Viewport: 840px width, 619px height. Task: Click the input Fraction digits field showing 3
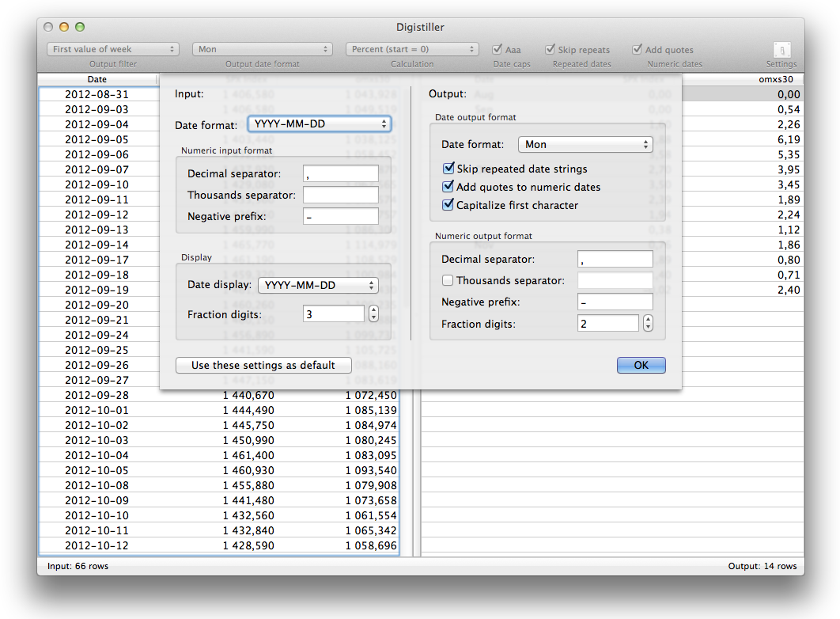[x=334, y=314]
